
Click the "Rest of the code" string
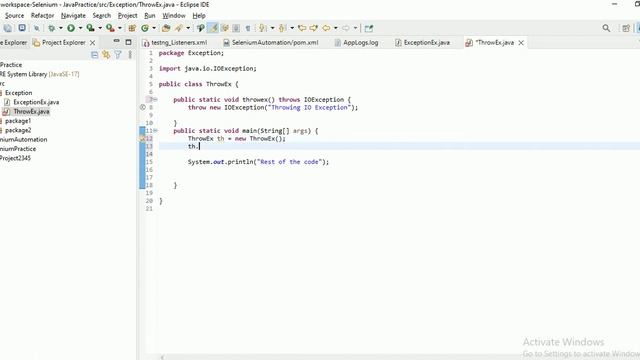[289, 162]
